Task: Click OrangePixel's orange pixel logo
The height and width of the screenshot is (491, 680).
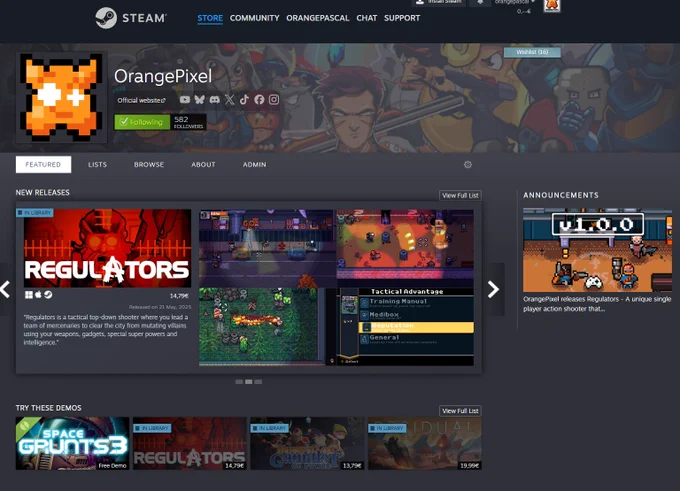Action: 61,98
